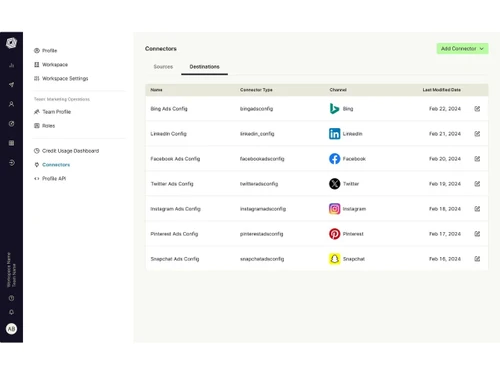Edit the LinkedIn Config row
The image size is (500, 375).
pyautogui.click(x=477, y=134)
